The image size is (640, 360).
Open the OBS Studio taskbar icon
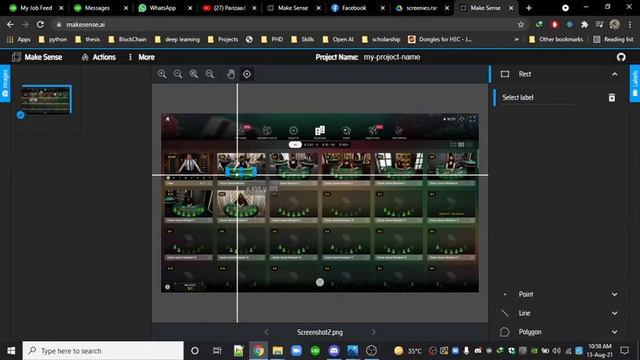(371, 351)
